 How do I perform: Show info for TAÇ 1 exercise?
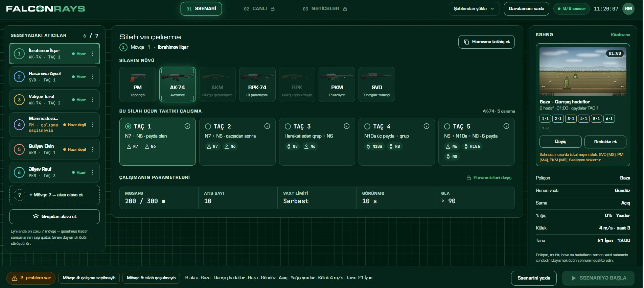tap(187, 126)
